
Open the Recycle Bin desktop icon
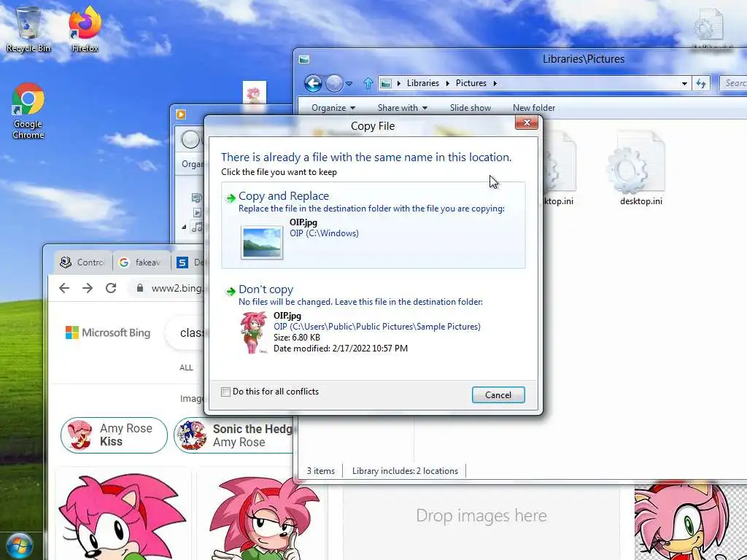[x=28, y=29]
